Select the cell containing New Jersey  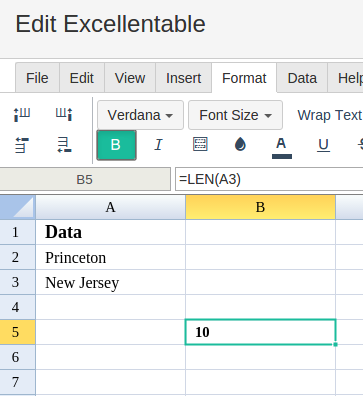coord(110,282)
